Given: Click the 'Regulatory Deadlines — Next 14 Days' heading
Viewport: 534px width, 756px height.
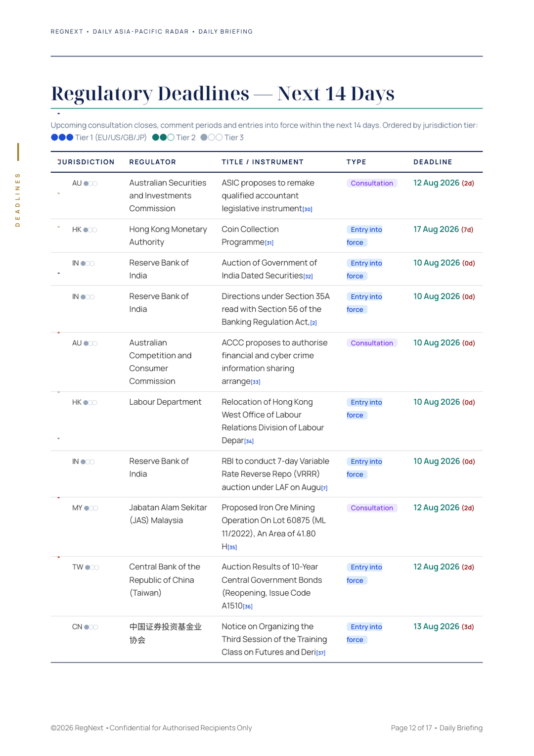Looking at the screenshot, I should 223,93.
